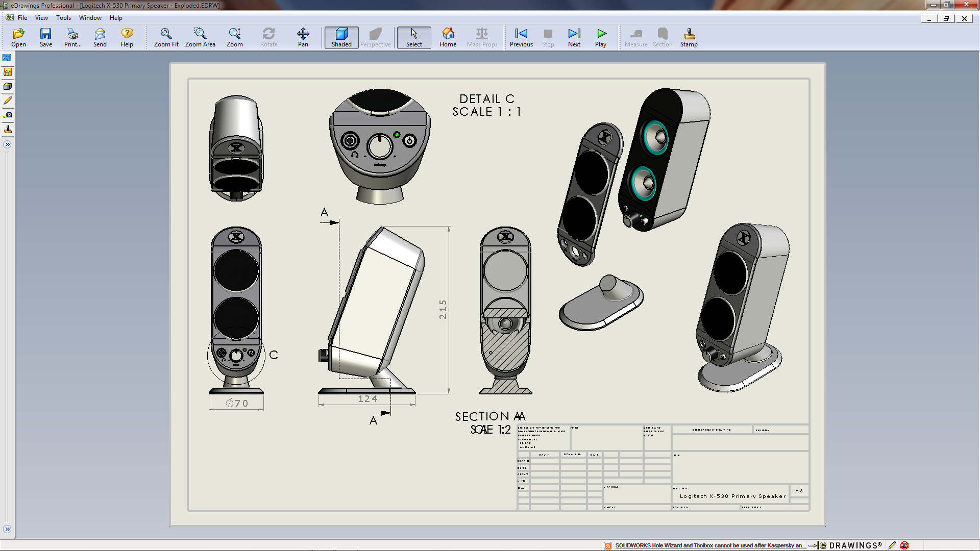
Task: Toggle Shaded display mode
Action: (341, 37)
